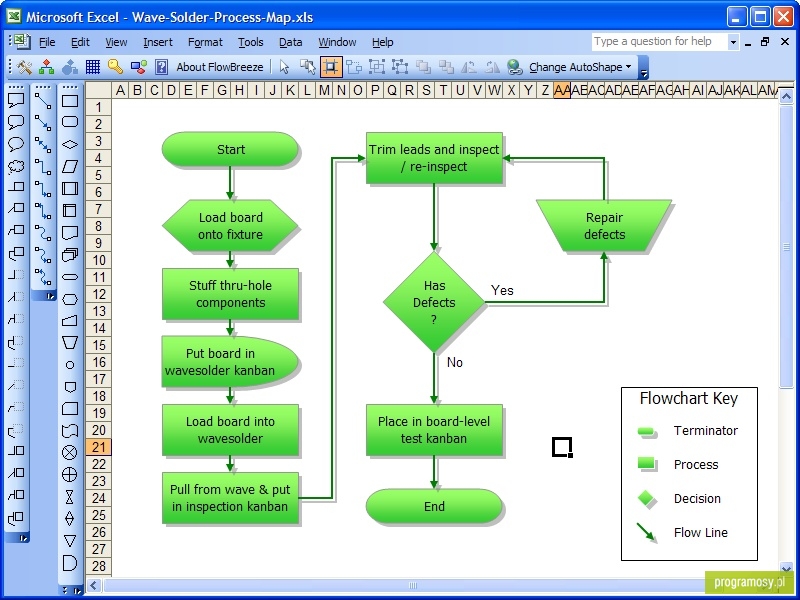Image resolution: width=800 pixels, height=600 pixels.
Task: Open the Change AutoShape dropdown
Action: coord(581,67)
